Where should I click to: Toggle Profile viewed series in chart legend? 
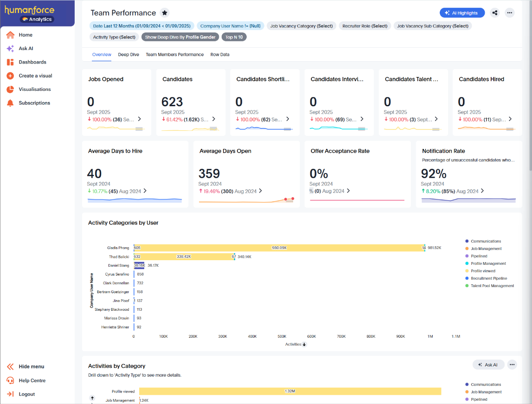(482, 271)
